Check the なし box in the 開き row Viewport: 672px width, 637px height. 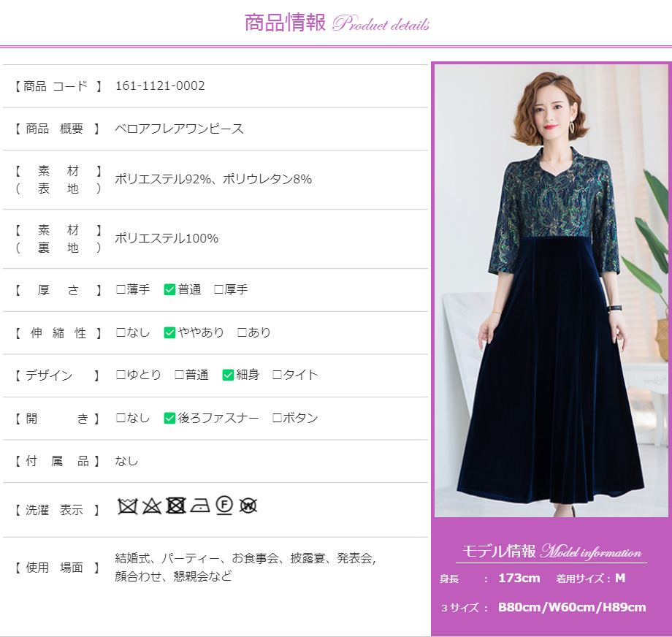coord(121,418)
